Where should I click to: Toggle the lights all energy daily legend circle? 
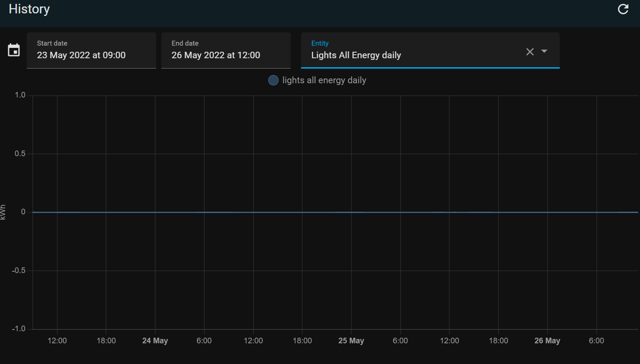[x=273, y=80]
